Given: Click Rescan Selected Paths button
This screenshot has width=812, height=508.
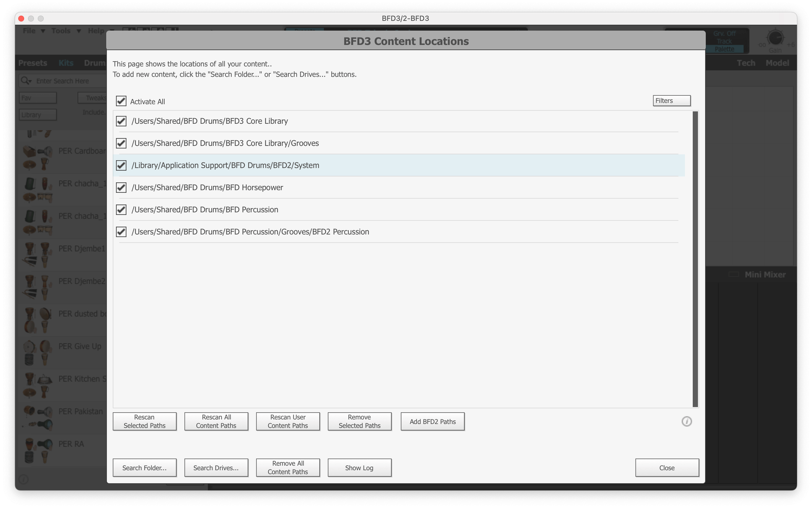Looking at the screenshot, I should pyautogui.click(x=145, y=421).
